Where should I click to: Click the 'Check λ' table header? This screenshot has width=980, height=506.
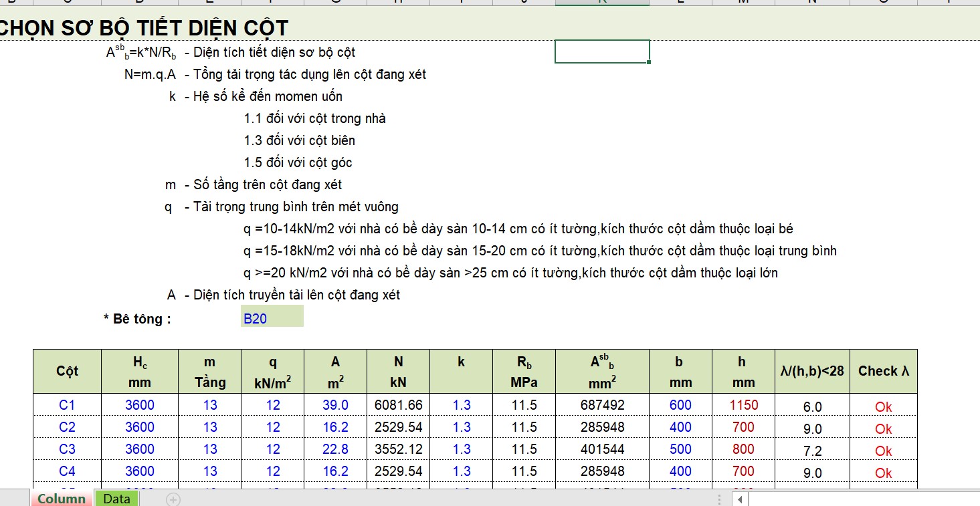[x=883, y=372]
